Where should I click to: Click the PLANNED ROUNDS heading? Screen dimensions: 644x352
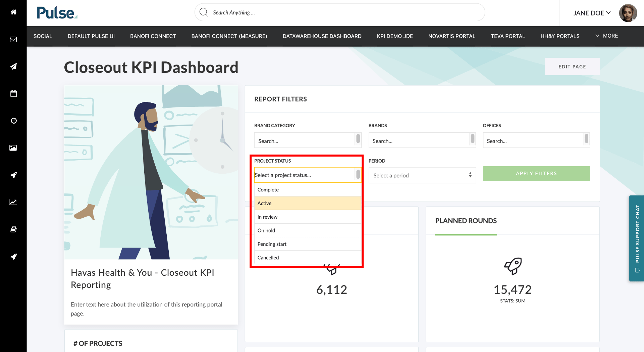pyautogui.click(x=466, y=221)
